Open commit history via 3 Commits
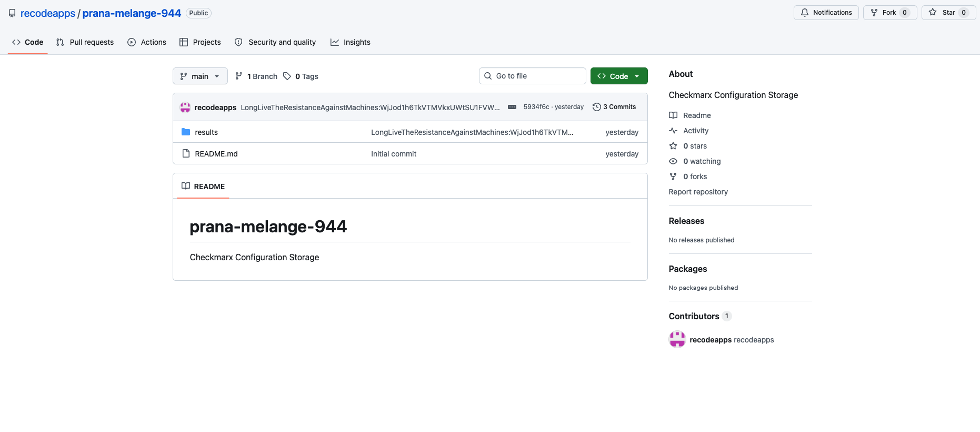980x432 pixels. click(614, 107)
